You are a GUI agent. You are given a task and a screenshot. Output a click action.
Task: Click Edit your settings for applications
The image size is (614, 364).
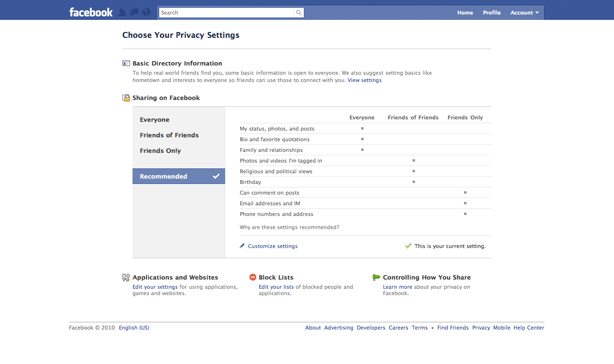coord(155,287)
